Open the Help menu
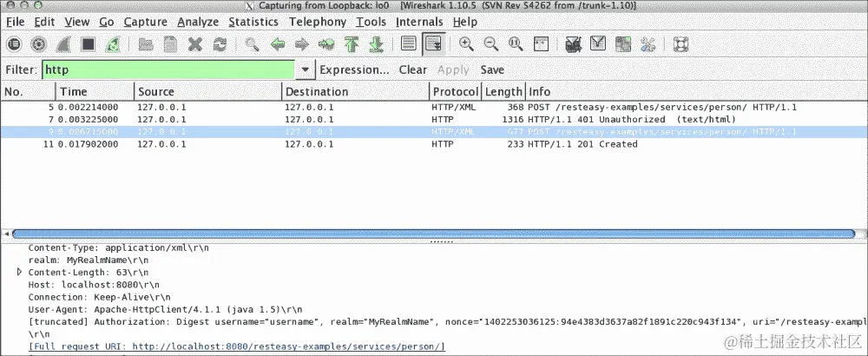 (x=465, y=22)
